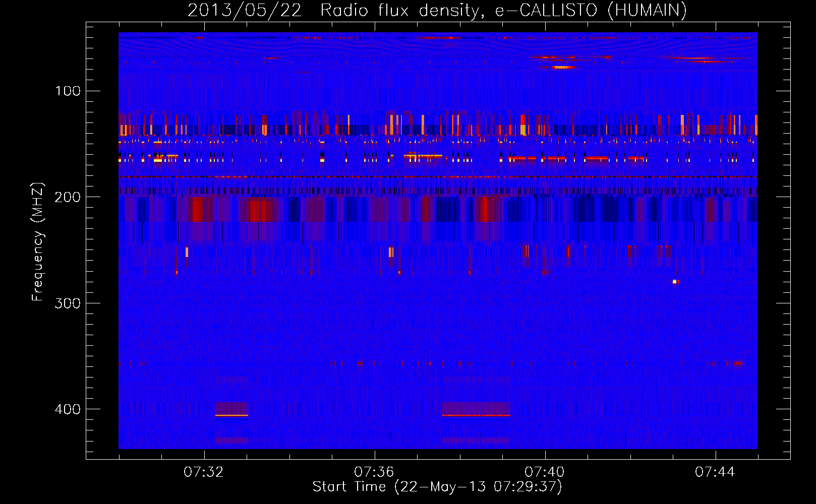Click the bright yellow spot near 280 MHz
Viewport: 816px width, 504px height.
pyautogui.click(x=675, y=282)
